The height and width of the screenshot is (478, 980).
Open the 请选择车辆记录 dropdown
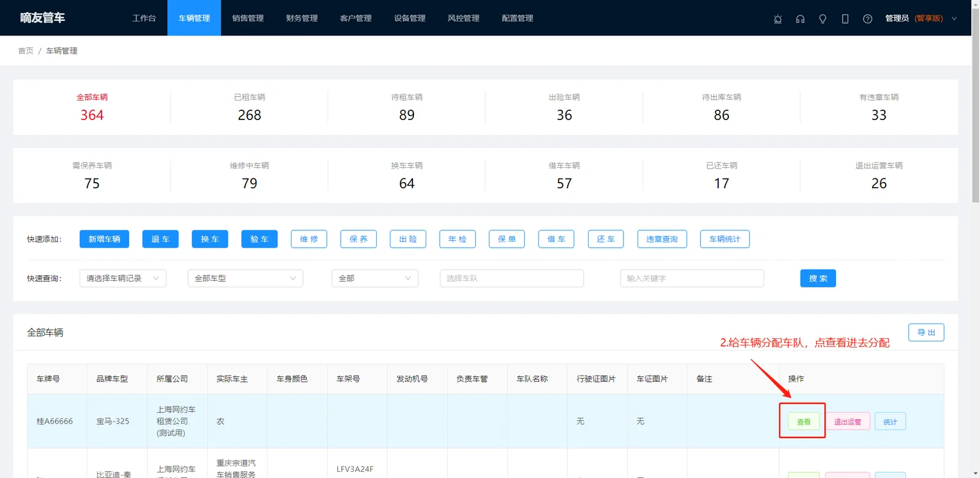click(x=123, y=278)
